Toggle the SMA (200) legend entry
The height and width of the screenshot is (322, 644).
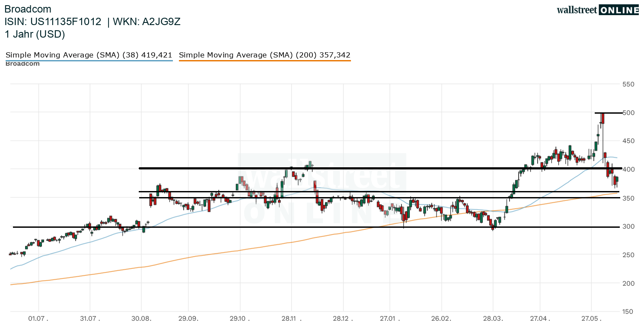coord(265,55)
